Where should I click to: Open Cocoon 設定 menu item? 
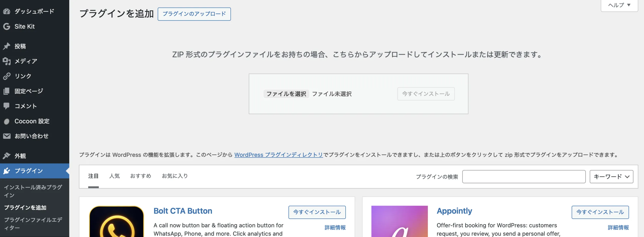click(x=34, y=121)
